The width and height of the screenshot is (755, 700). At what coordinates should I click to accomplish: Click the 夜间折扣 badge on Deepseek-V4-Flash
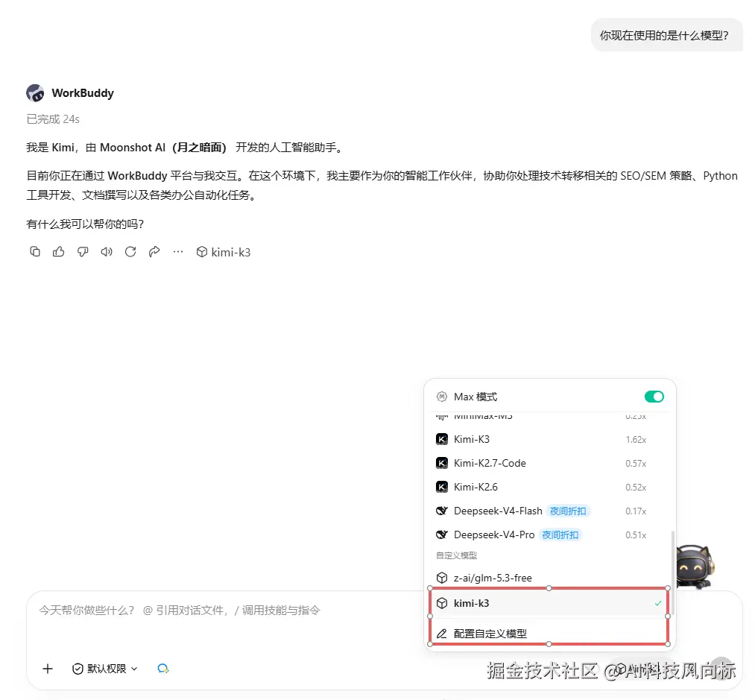568,511
